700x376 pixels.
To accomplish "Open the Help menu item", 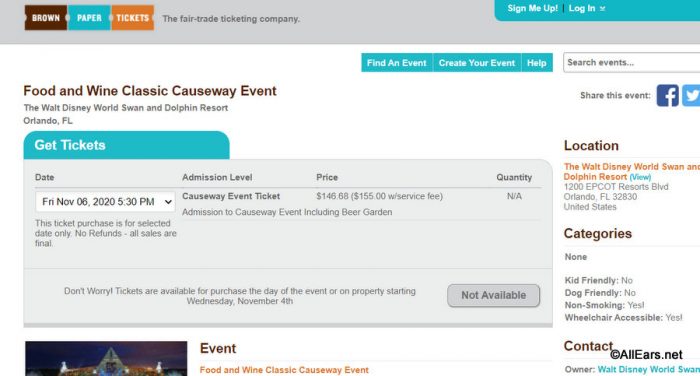I will (x=537, y=63).
